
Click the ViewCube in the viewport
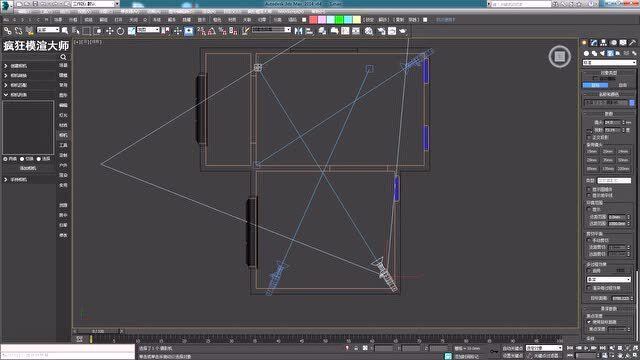560,56
